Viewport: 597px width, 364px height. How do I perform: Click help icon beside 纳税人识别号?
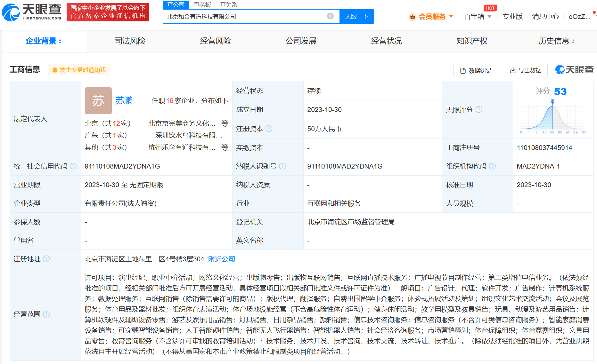click(x=282, y=166)
